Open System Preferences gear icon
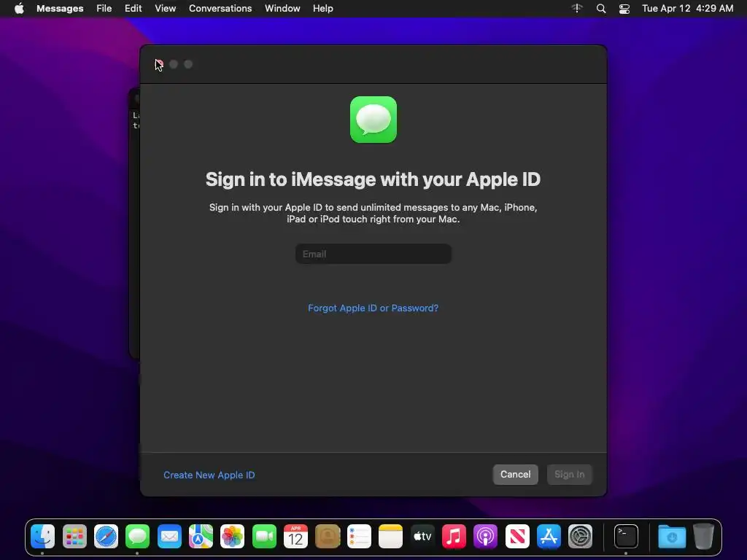This screenshot has height=560, width=747. point(580,537)
